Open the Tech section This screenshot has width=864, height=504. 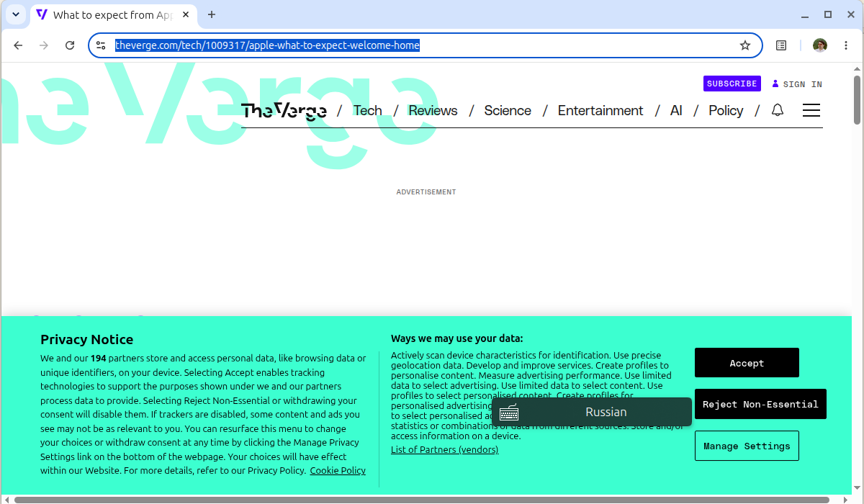coord(367,110)
